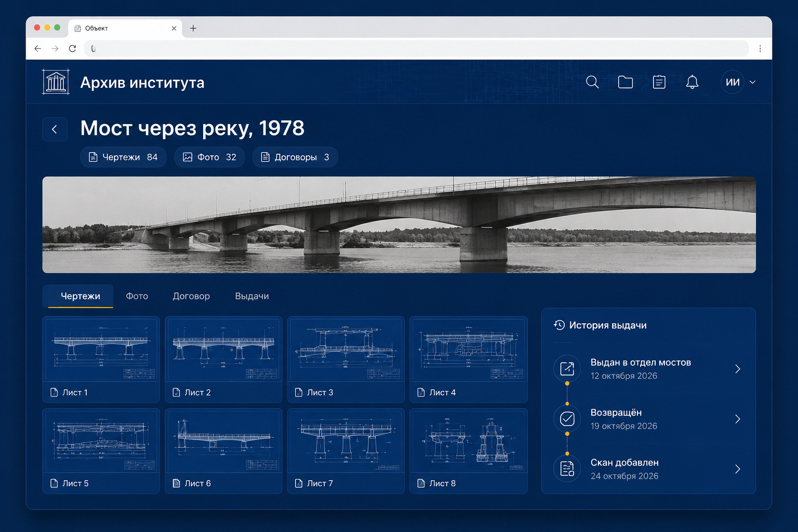Click the История выдачи clock icon
The height and width of the screenshot is (532, 798).
tap(559, 325)
